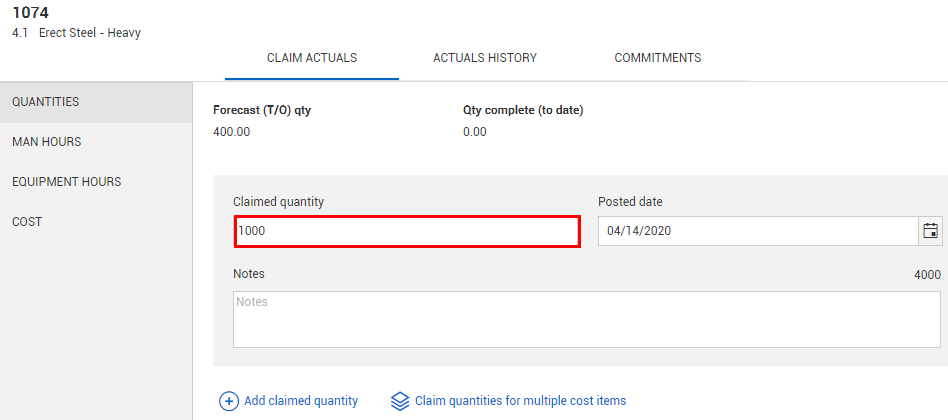Focus the Posted date text field
Image resolution: width=948 pixels, height=420 pixels.
pyautogui.click(x=757, y=231)
